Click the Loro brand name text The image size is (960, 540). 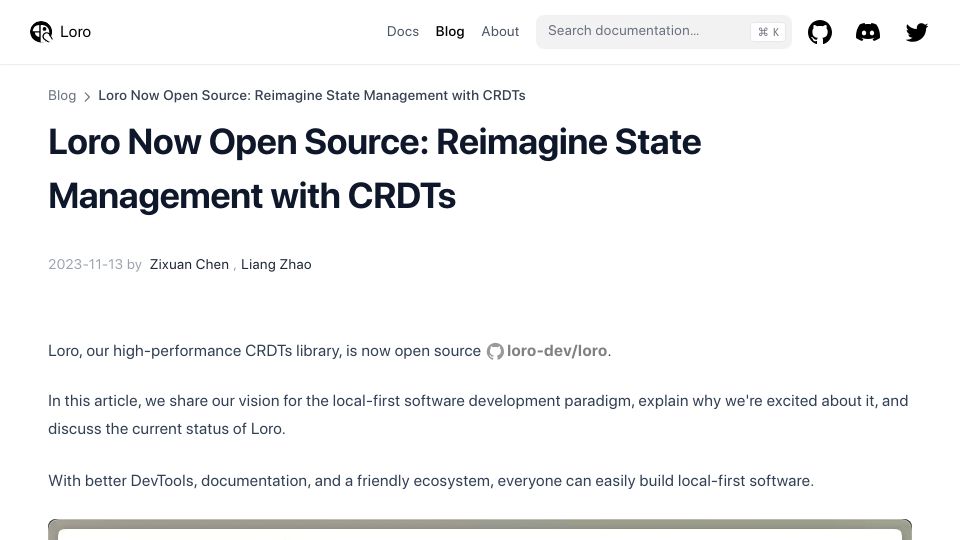(x=75, y=32)
